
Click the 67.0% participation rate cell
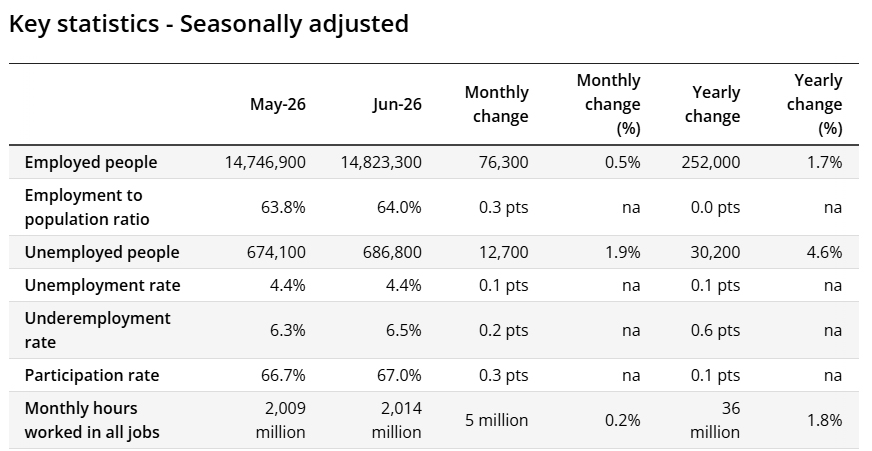(399, 375)
